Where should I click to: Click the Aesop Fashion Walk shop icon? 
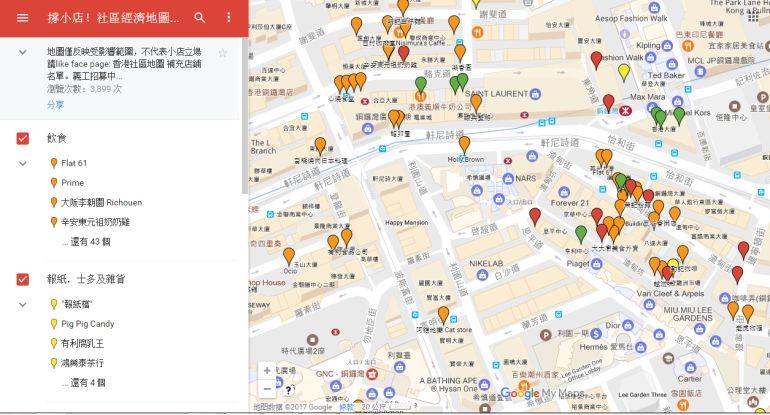[654, 8]
